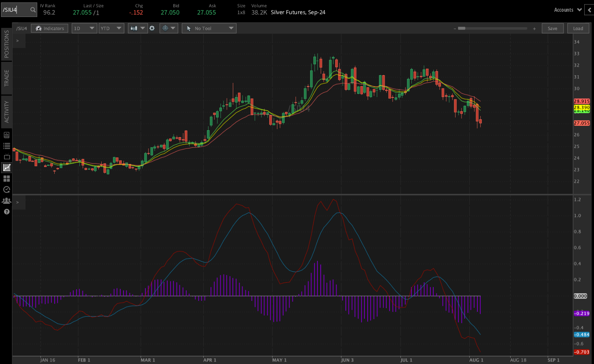Viewport: 594px width, 364px height.
Task: Click the Save chart button
Action: click(x=552, y=28)
